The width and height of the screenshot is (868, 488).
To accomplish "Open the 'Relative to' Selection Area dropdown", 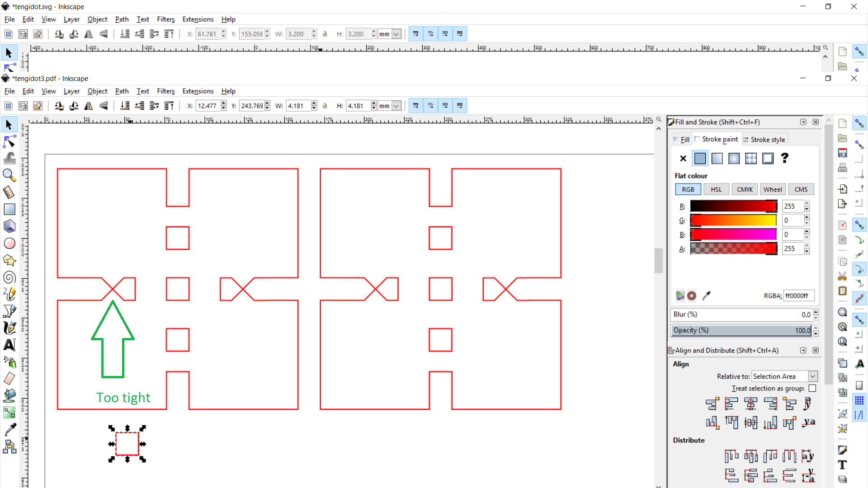I will pos(784,376).
